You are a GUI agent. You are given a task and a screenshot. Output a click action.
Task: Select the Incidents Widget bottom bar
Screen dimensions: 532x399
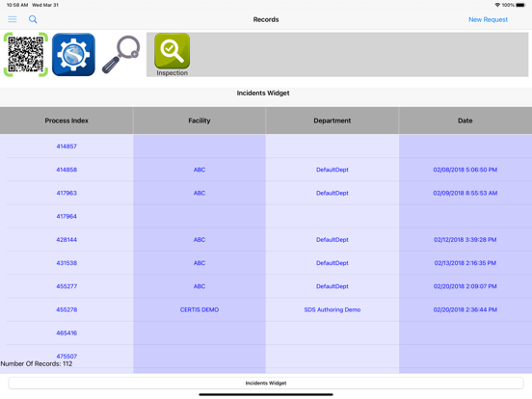tap(266, 383)
